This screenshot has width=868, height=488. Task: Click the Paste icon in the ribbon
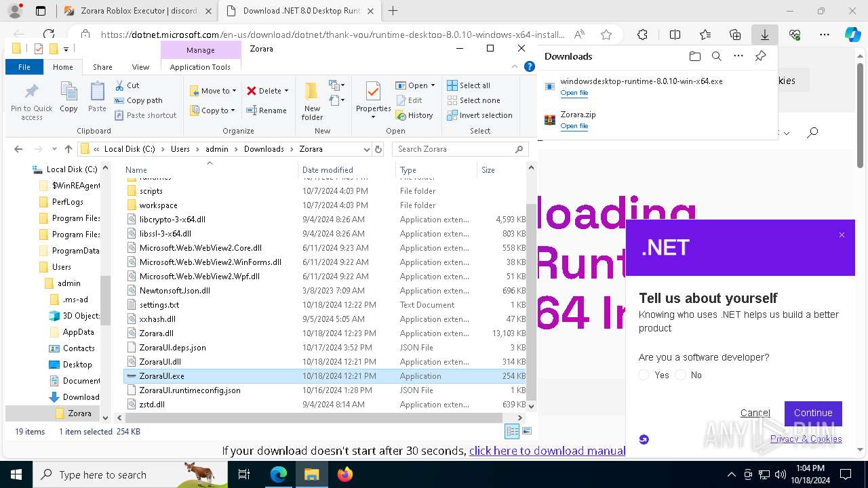(x=97, y=97)
